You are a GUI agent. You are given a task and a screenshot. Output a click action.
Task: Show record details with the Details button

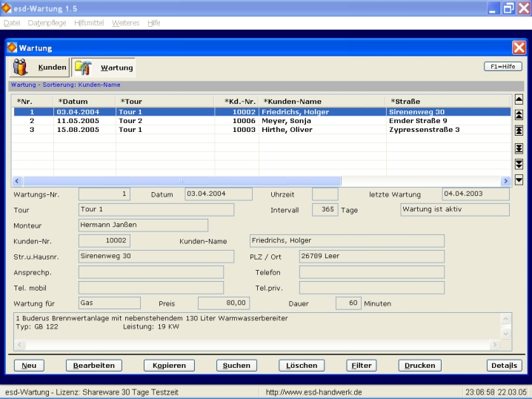click(504, 366)
